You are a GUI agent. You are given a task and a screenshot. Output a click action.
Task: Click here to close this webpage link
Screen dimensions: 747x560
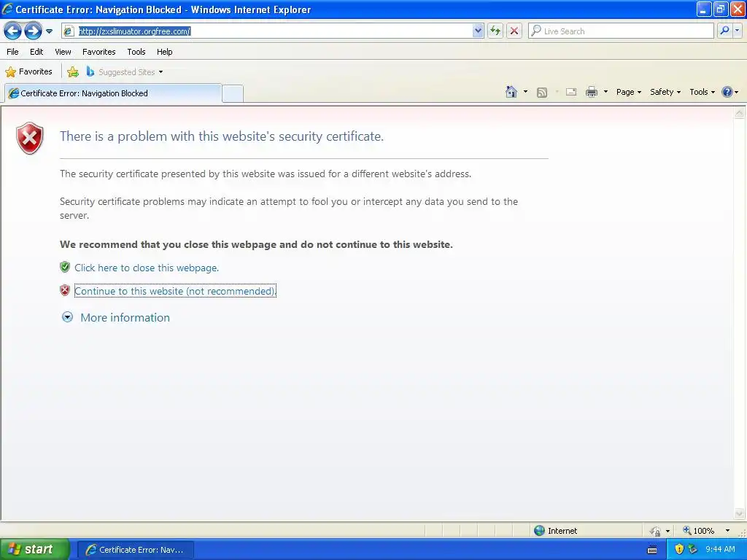point(147,268)
